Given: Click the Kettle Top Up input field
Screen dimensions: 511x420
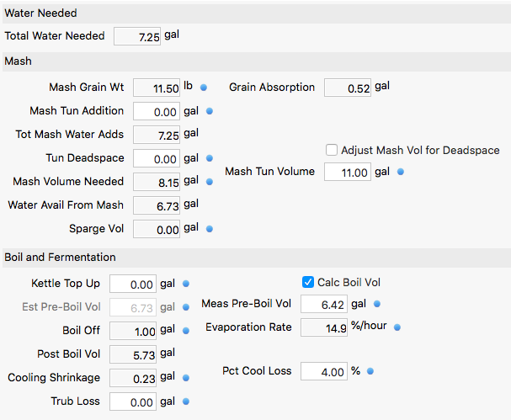Looking at the screenshot, I should 133,284.
